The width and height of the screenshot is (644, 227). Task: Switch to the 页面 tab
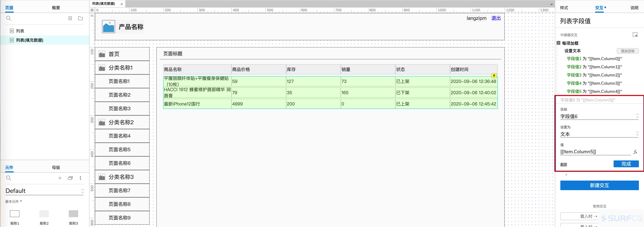[9, 8]
